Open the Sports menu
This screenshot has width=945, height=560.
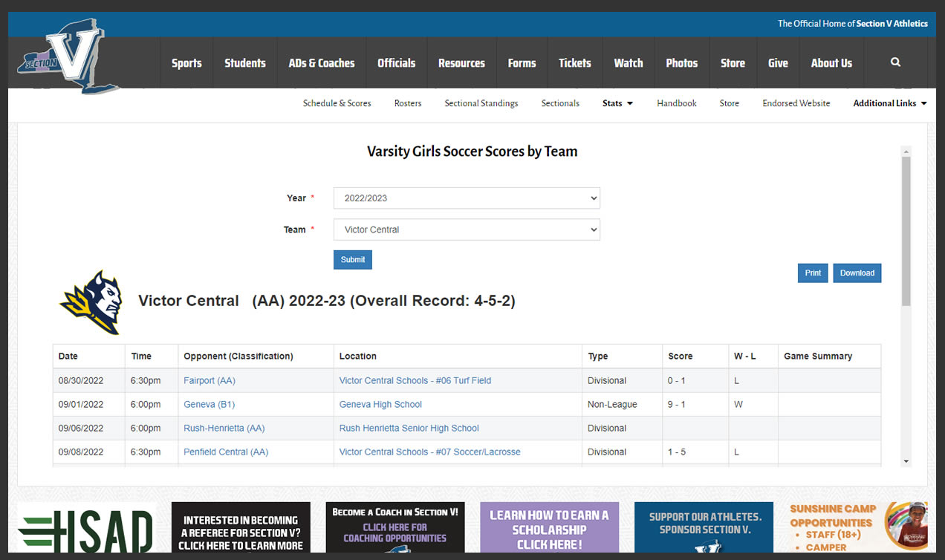click(x=186, y=63)
